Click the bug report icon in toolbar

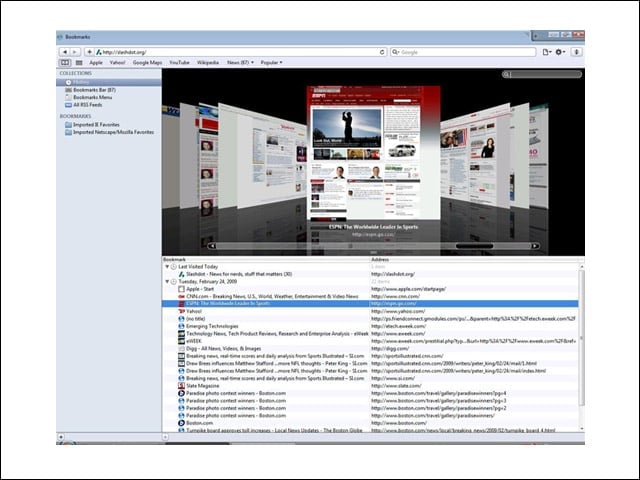576,52
